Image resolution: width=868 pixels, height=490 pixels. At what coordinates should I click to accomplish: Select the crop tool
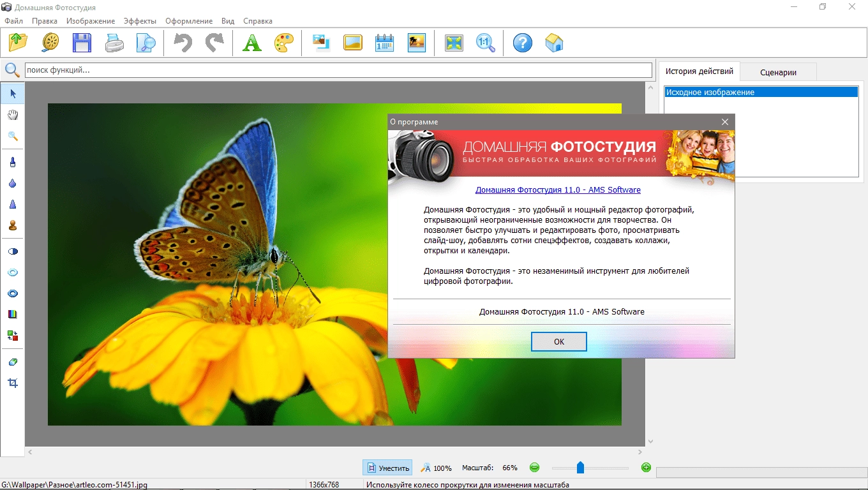pos(13,383)
